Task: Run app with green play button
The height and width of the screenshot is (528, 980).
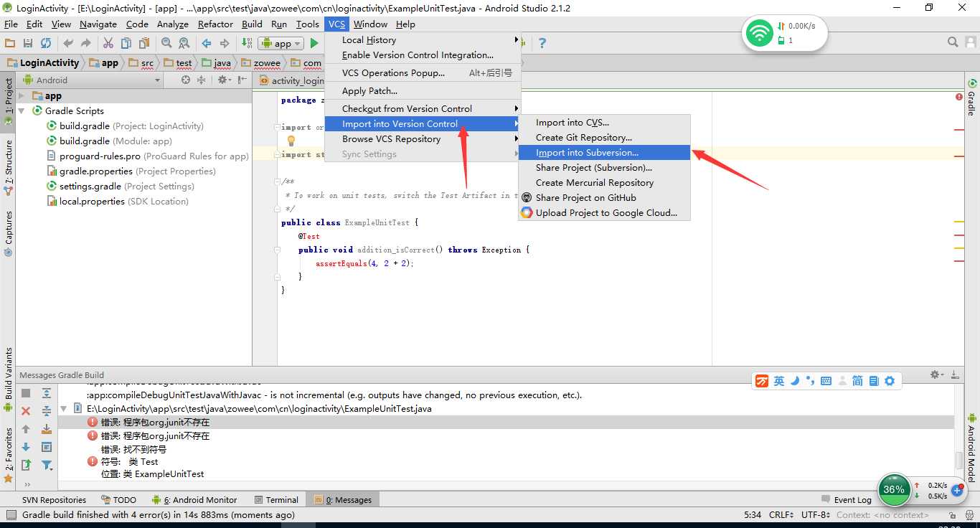Action: (314, 44)
